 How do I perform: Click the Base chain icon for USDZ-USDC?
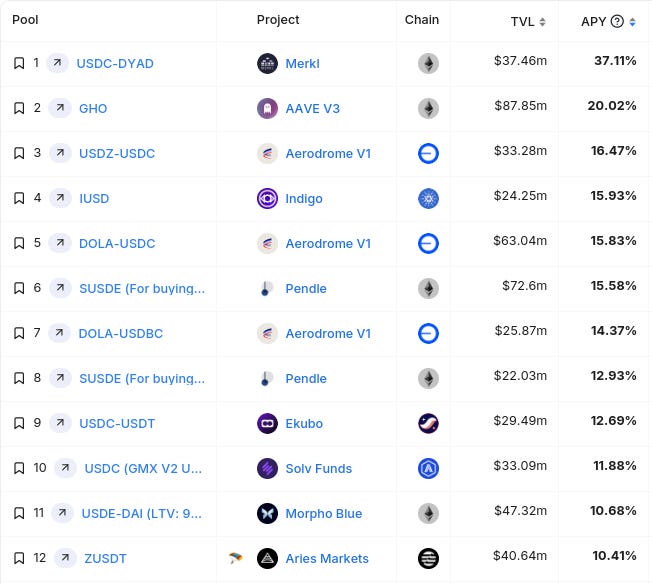click(428, 153)
